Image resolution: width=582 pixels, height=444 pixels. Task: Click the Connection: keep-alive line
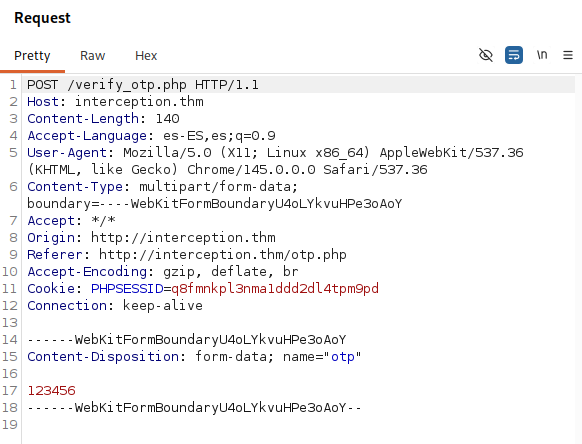(115, 306)
